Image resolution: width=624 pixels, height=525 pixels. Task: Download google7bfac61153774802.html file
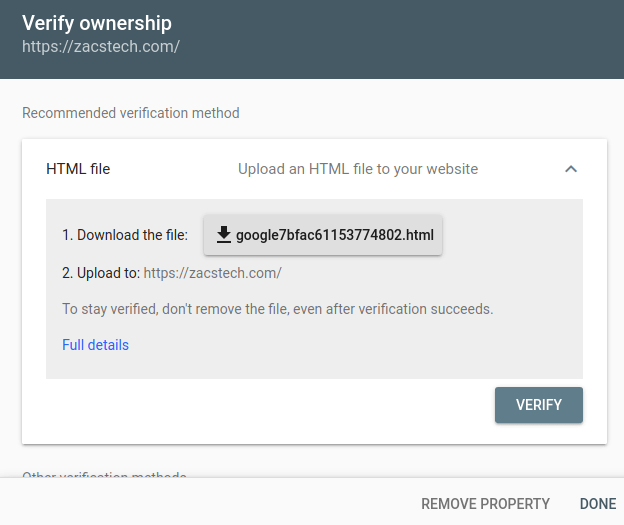pyautogui.click(x=323, y=235)
